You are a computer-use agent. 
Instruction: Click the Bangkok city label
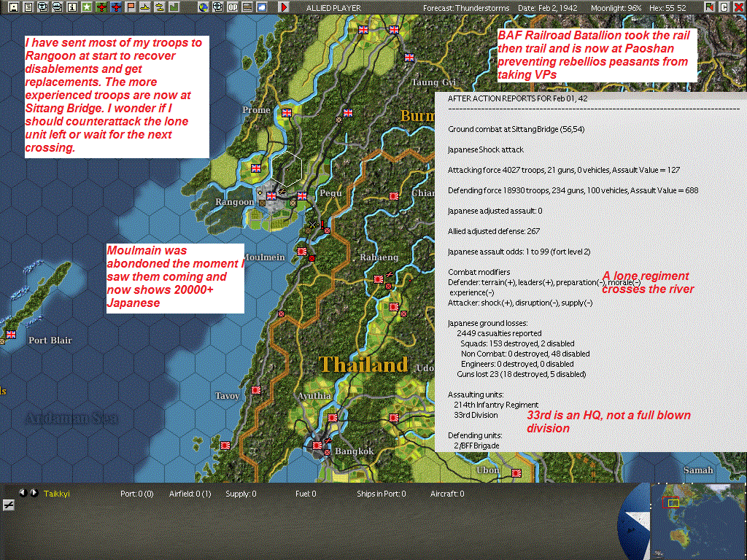(355, 451)
